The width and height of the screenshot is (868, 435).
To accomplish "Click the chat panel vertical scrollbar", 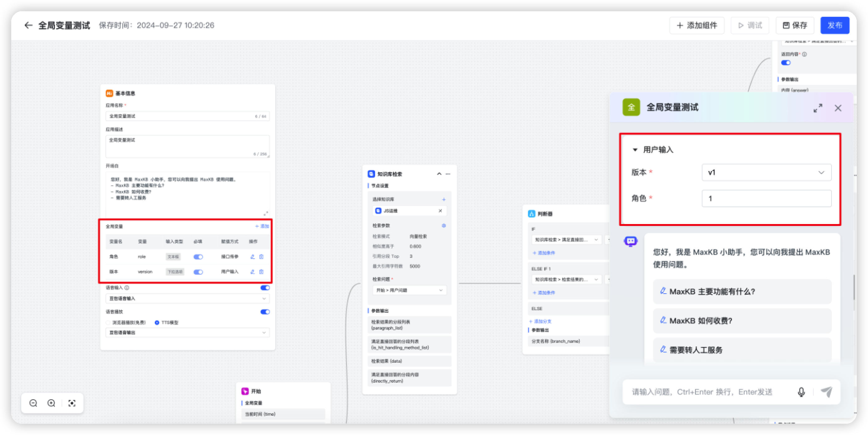I will 854,287.
